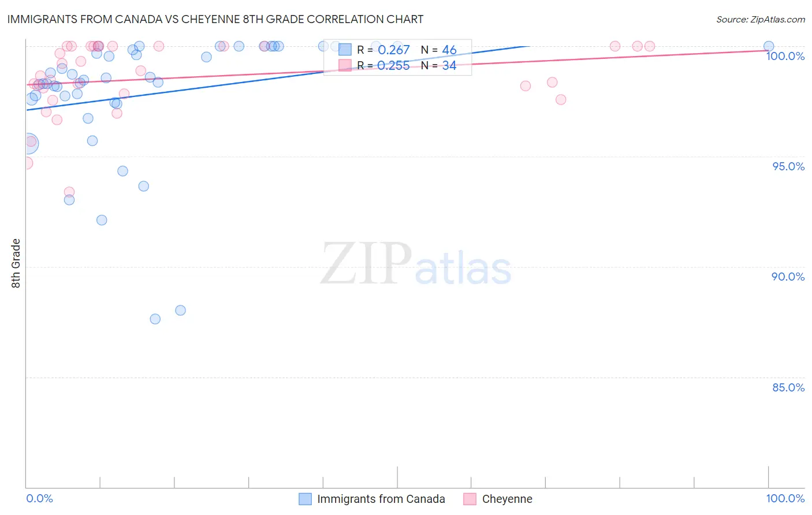This screenshot has height=515, width=812.
Task: Select the Cheyenne legend label
Action: coord(507,499)
